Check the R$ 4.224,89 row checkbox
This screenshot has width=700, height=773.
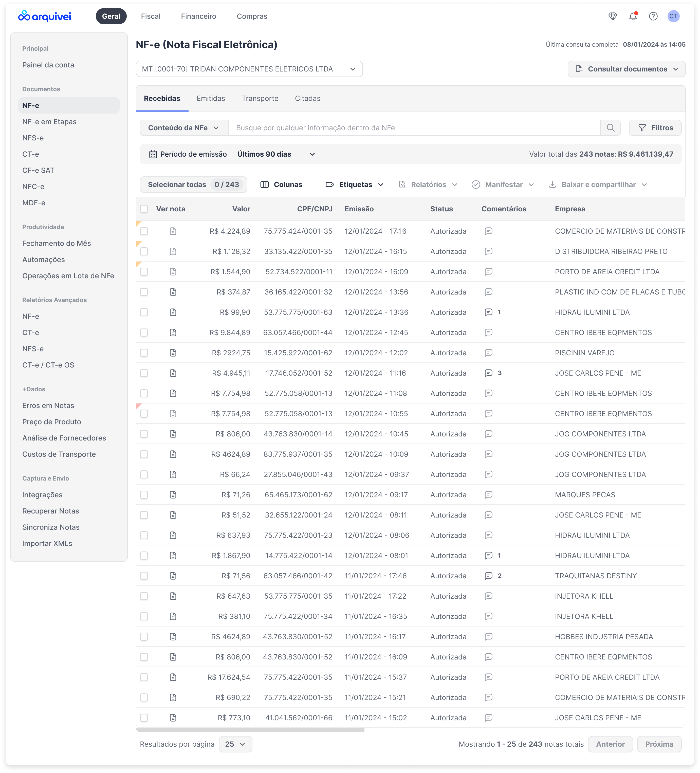(x=144, y=231)
